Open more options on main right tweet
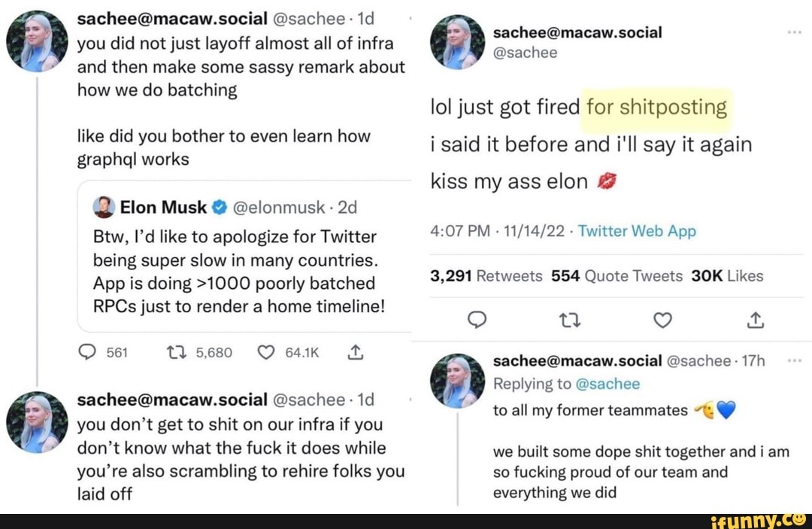The image size is (812, 529). pos(794,33)
